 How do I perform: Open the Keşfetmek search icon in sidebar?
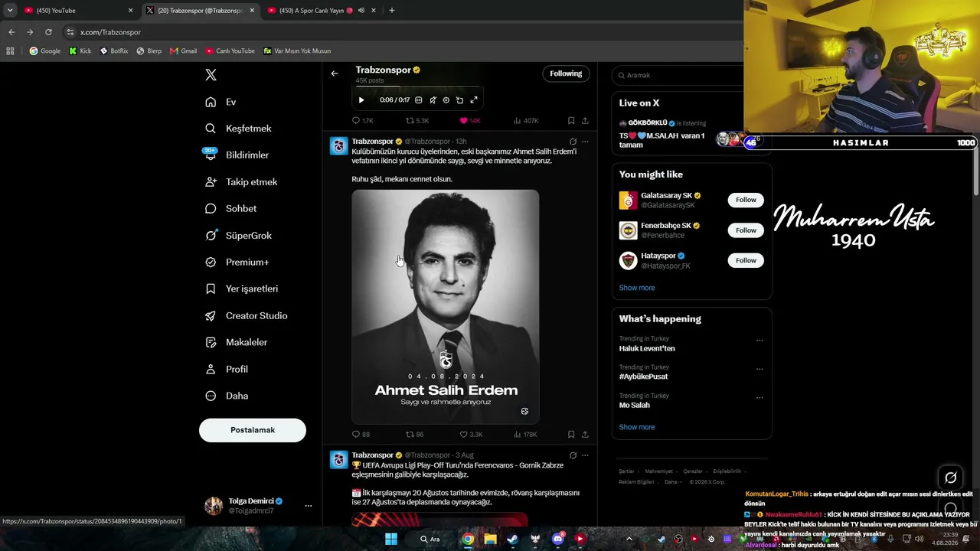pos(211,129)
